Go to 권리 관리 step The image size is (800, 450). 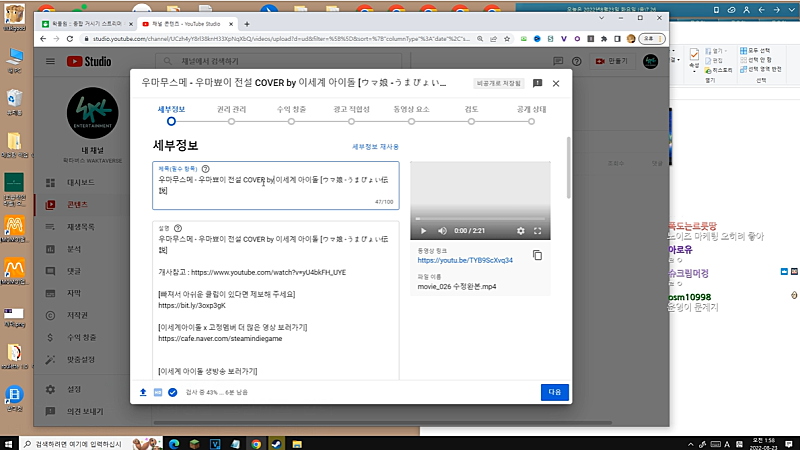(229, 121)
